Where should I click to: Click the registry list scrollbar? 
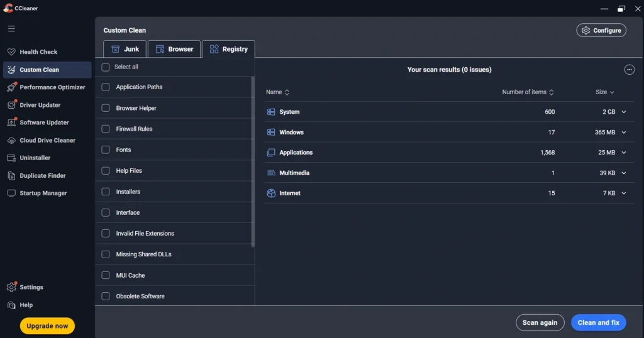[x=253, y=162]
